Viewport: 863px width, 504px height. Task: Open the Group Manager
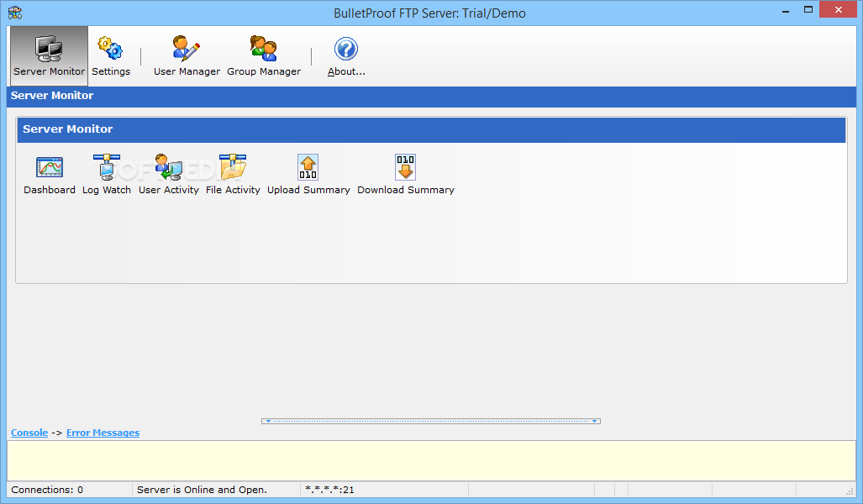[264, 55]
